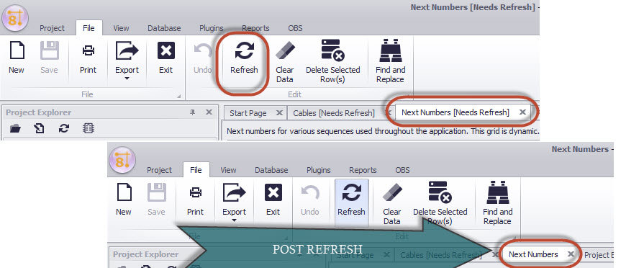Click refresh icon in upper Project Explorer toolbar
Viewport: 644px width, 268px height.
pos(63,129)
